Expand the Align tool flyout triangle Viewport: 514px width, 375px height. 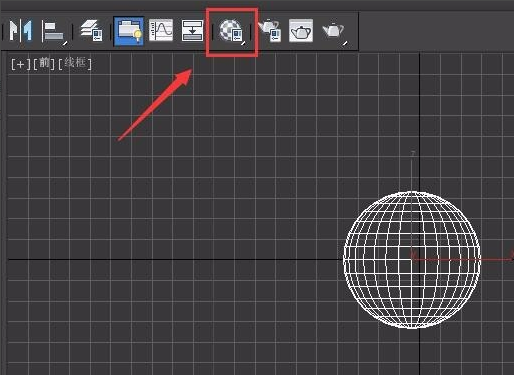(65, 43)
